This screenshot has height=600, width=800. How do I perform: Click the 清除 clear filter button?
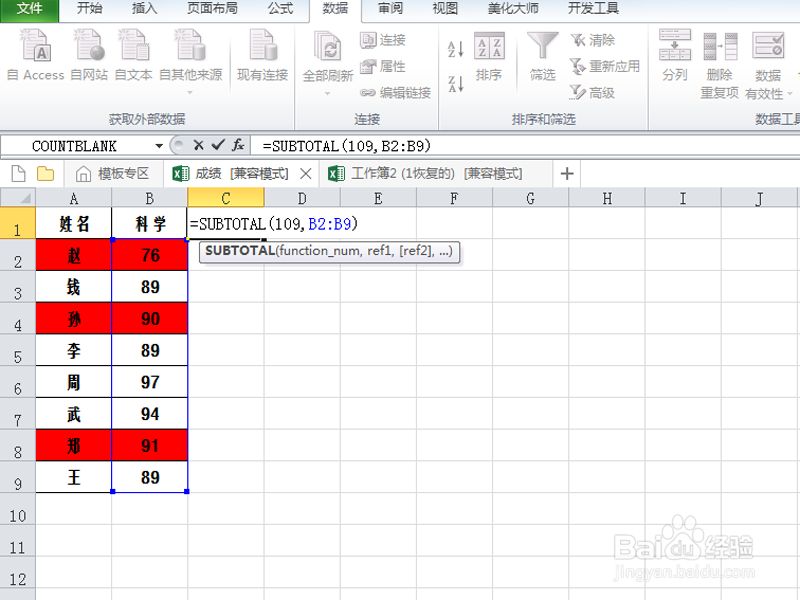pos(593,40)
